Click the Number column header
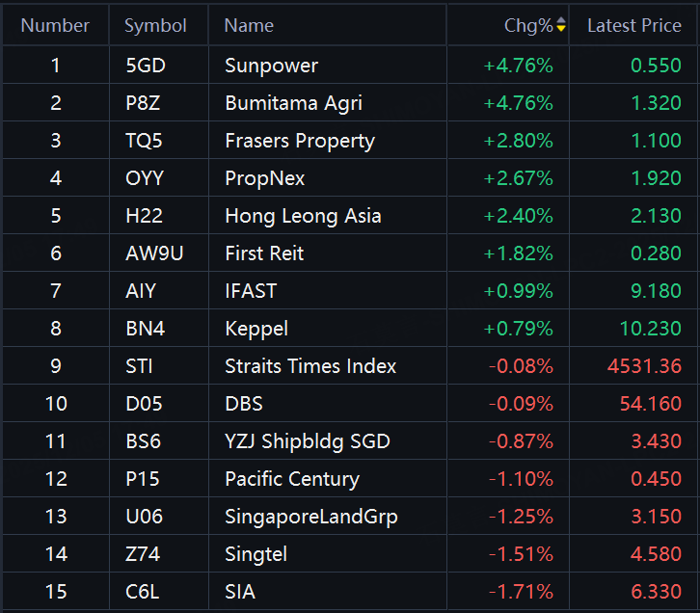The width and height of the screenshot is (700, 613). [55, 25]
